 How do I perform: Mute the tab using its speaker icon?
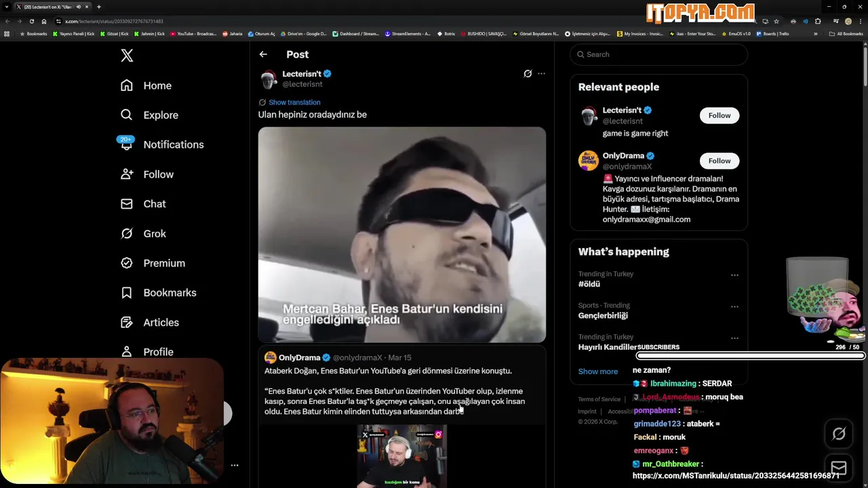[x=79, y=7]
